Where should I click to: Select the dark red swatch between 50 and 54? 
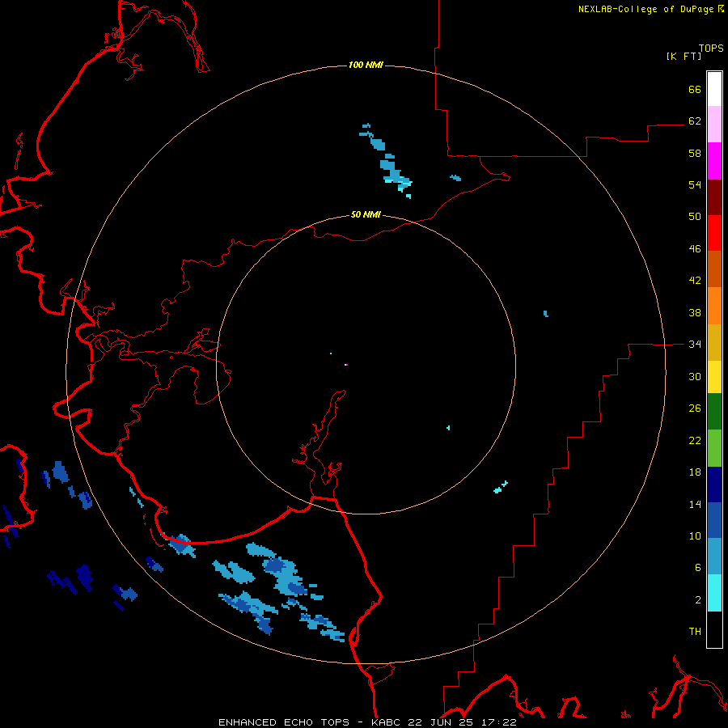coord(714,197)
